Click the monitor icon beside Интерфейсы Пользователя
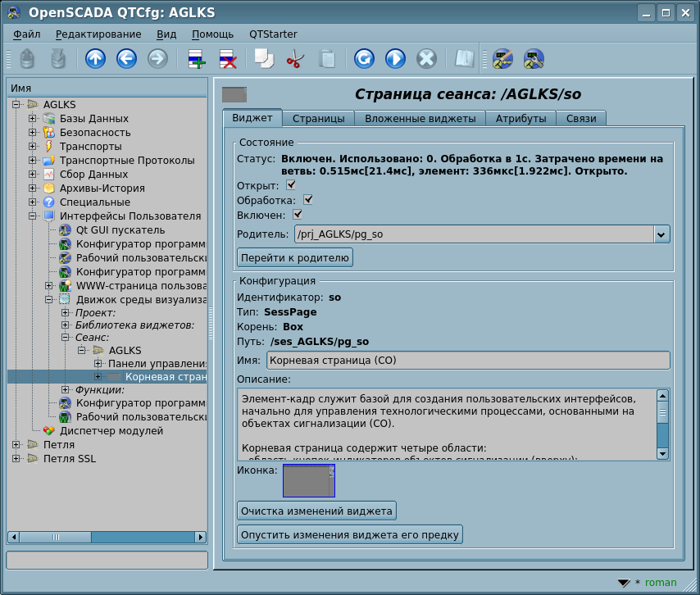This screenshot has width=700, height=595. pos(48,216)
